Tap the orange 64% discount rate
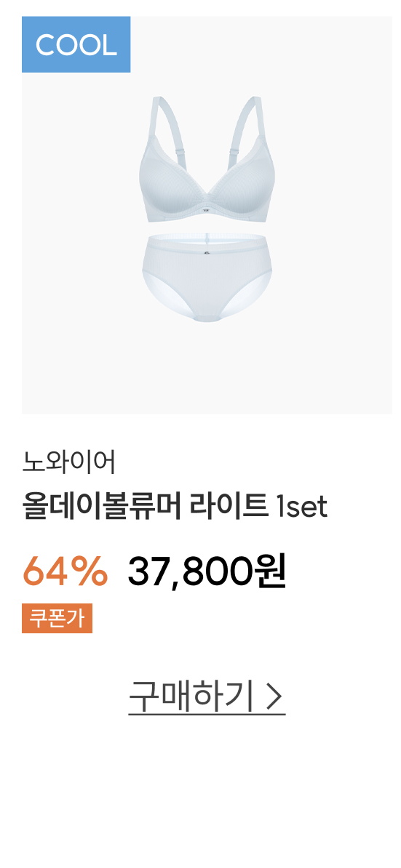401x868 pixels. pos(65,572)
